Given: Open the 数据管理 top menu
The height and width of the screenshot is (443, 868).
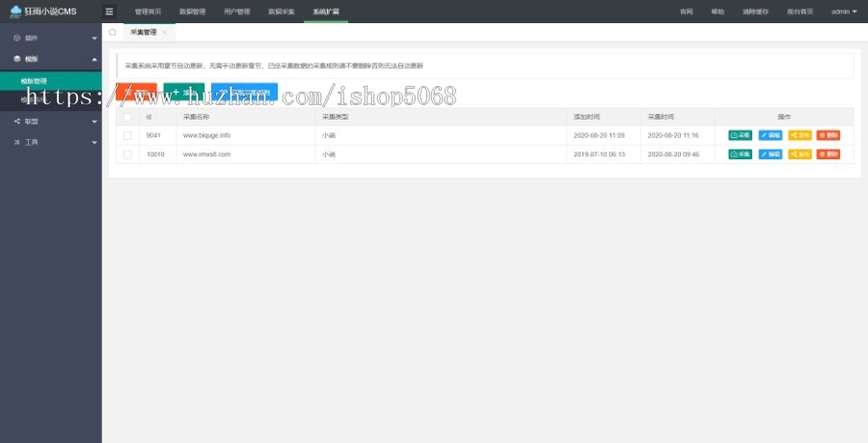Looking at the screenshot, I should click(x=193, y=11).
